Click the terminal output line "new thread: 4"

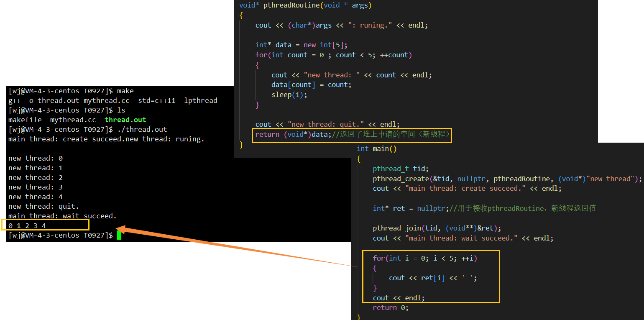point(36,197)
